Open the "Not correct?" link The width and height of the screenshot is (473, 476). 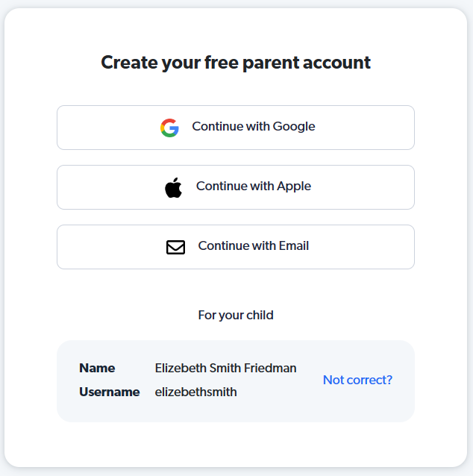[357, 380]
